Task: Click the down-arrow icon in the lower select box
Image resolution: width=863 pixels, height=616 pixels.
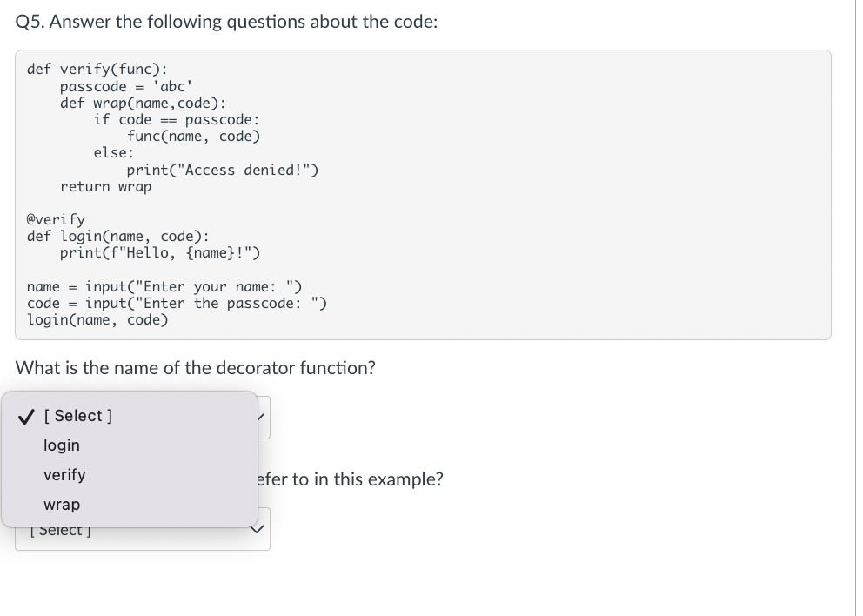Action: coord(256,528)
